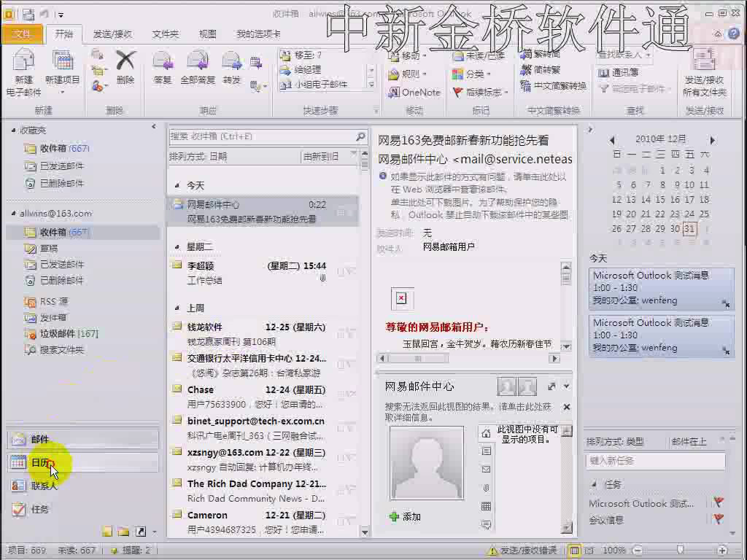Go to the next month in calendar
The width and height of the screenshot is (747, 560).
712,140
